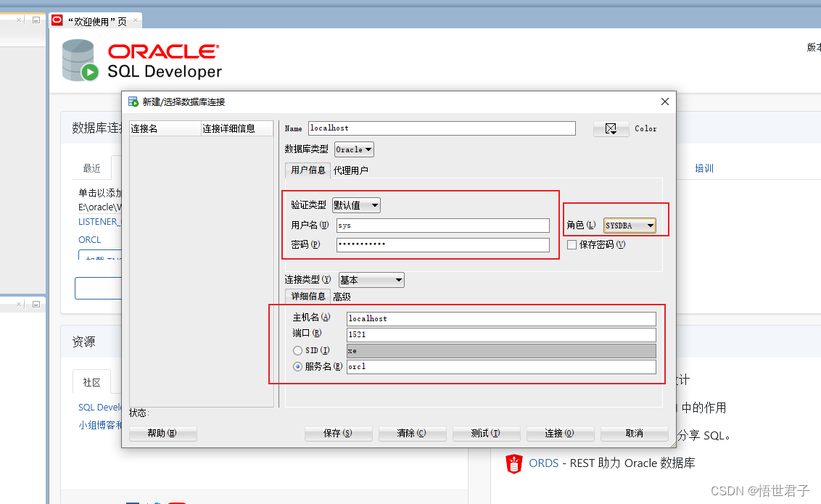Screen dimensions: 821x504
Task: Open the community tab on welcome page
Action: point(91,382)
